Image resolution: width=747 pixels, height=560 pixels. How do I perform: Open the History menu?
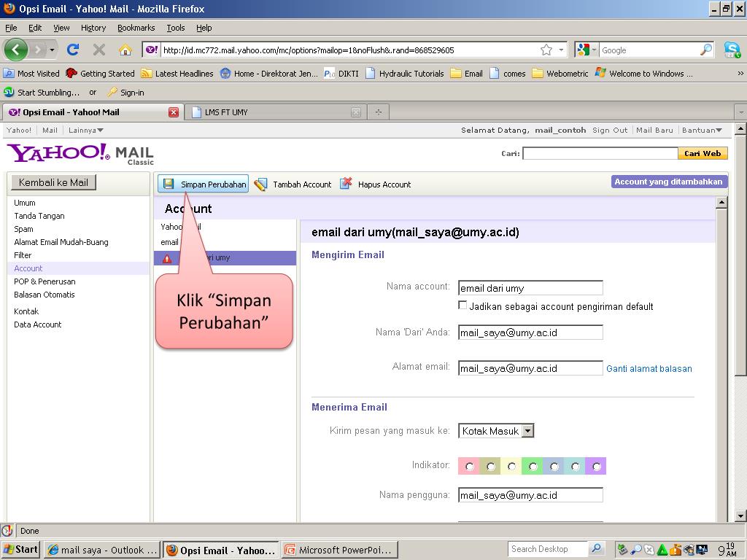93,28
